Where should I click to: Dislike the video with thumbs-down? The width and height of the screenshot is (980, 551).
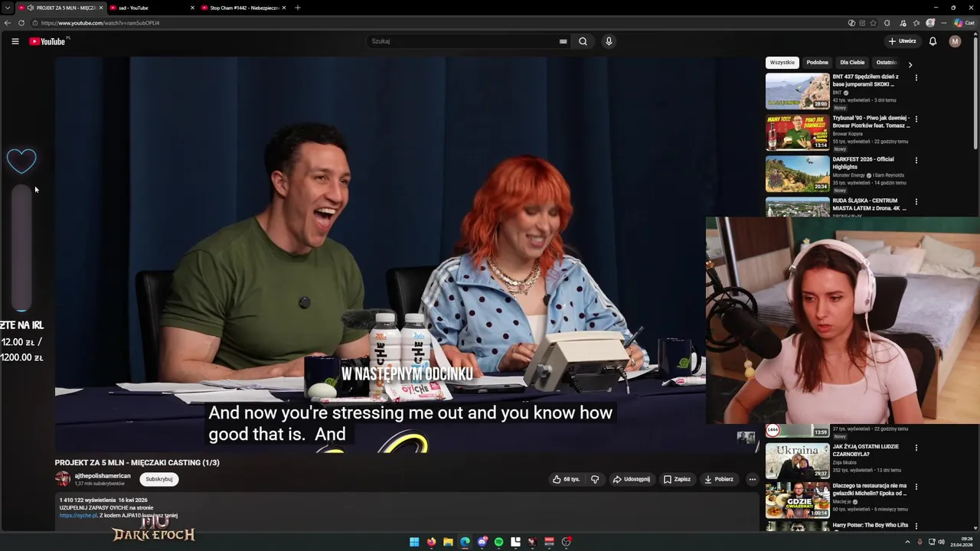tap(595, 479)
